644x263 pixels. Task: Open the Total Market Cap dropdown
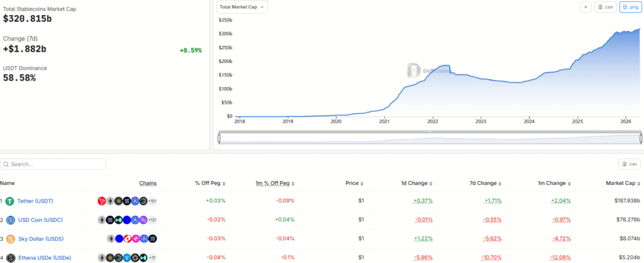tap(242, 7)
